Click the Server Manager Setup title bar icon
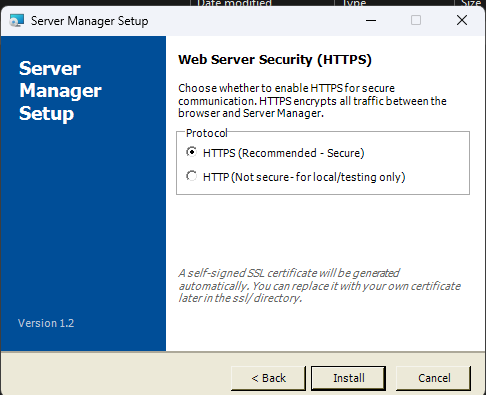Viewport: 486px width, 395px height. 17,21
